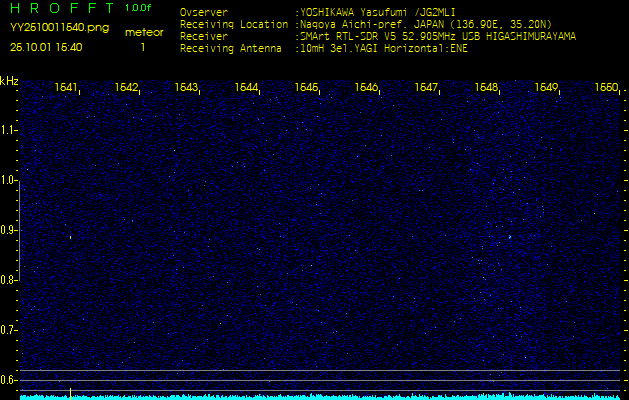Screen dimensions: 629x400
Task: Click the 25.10.01 16:40 timestamp
Action: tap(46, 47)
